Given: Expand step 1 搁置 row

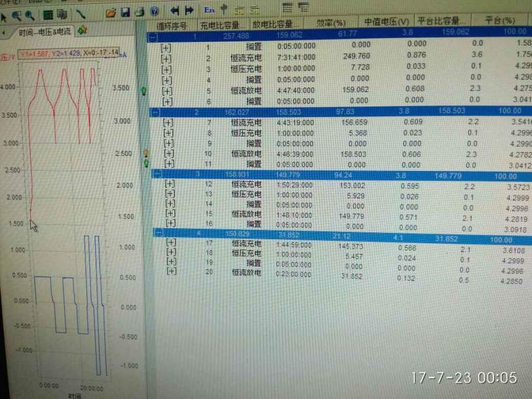Looking at the screenshot, I should [x=166, y=48].
